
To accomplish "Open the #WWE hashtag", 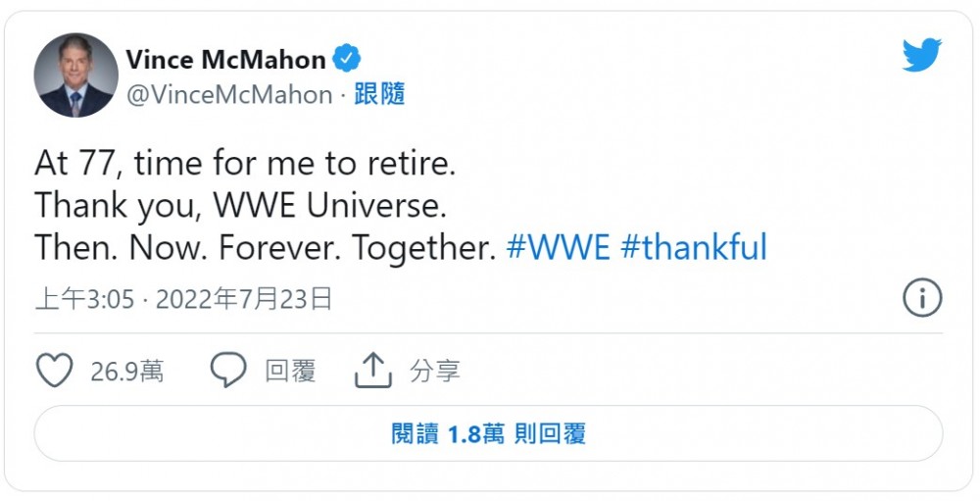I will pyautogui.click(x=558, y=247).
